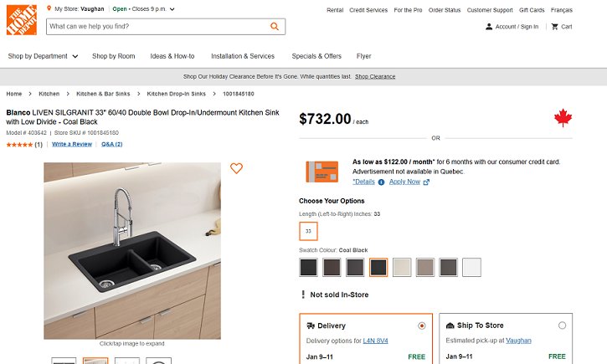Click the Account / Sign In person icon
607x364 pixels.
(x=489, y=27)
